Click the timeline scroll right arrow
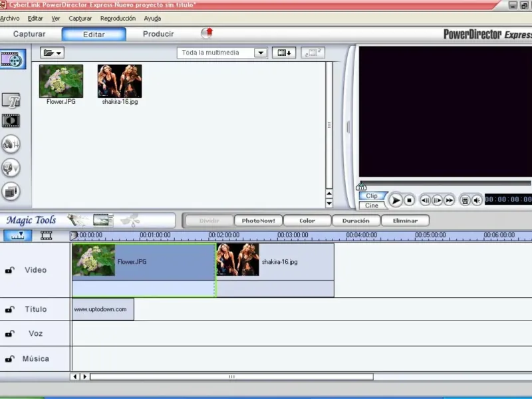The image size is (532, 399). [x=85, y=376]
